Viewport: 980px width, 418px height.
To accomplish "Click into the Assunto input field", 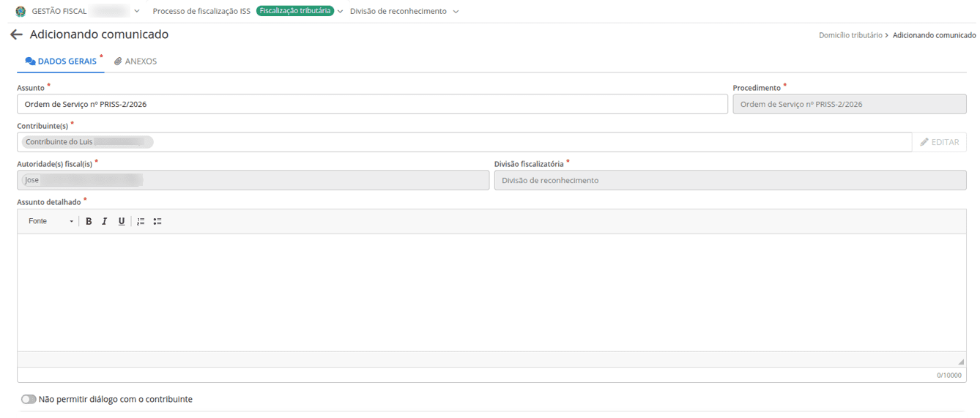I will pos(372,104).
